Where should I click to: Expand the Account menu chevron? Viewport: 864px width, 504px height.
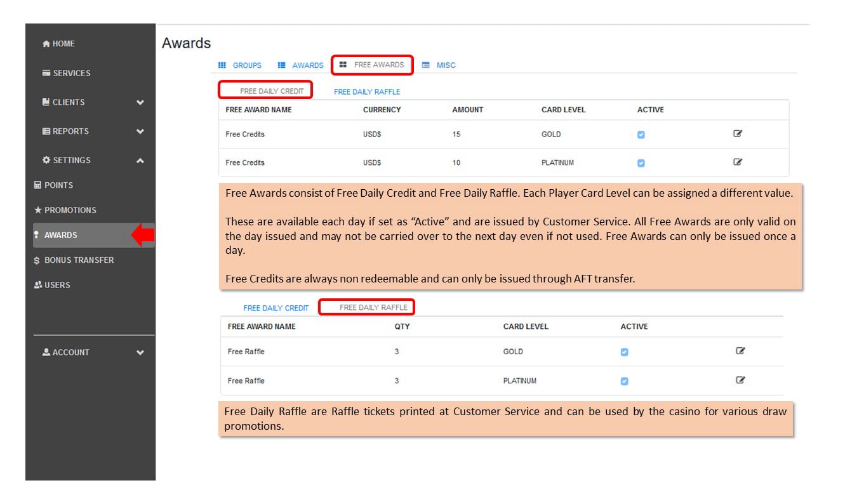pos(140,353)
